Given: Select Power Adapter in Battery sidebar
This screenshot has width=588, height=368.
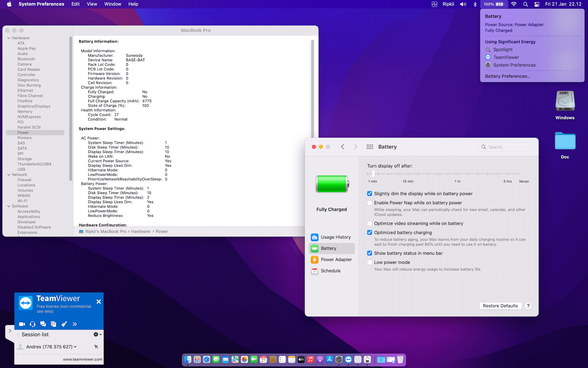Looking at the screenshot, I should click(x=331, y=259).
